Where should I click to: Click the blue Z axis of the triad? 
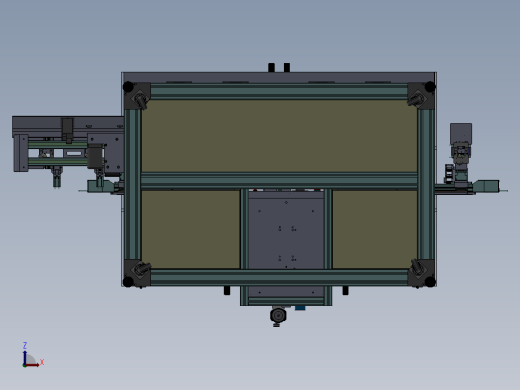[x=25, y=357]
